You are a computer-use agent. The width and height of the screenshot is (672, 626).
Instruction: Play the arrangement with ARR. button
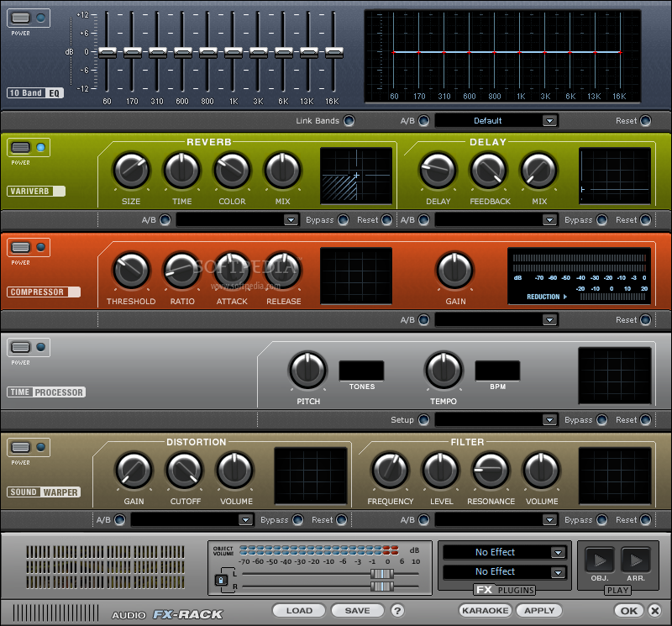click(x=636, y=560)
